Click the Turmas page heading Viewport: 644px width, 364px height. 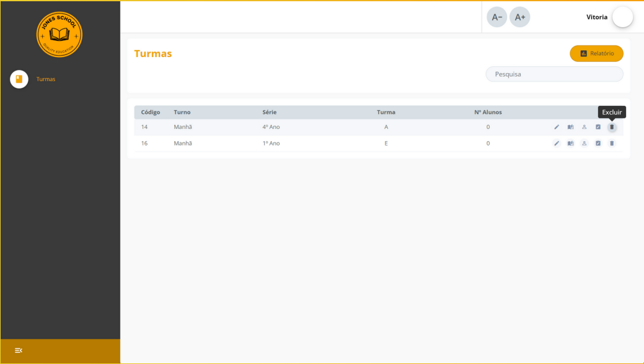152,53
